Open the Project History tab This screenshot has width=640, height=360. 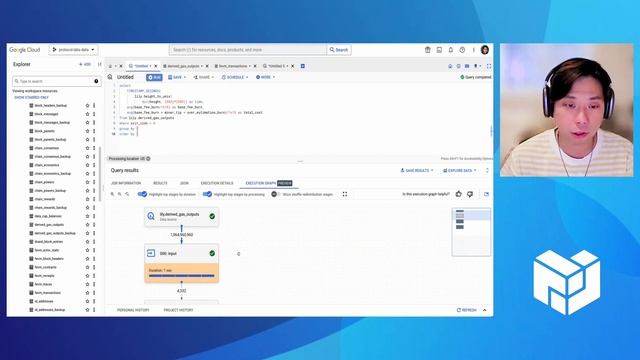pos(178,310)
